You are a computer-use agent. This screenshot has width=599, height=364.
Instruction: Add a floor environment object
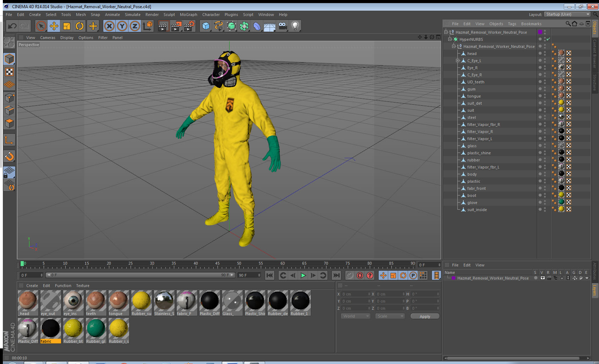point(270,26)
